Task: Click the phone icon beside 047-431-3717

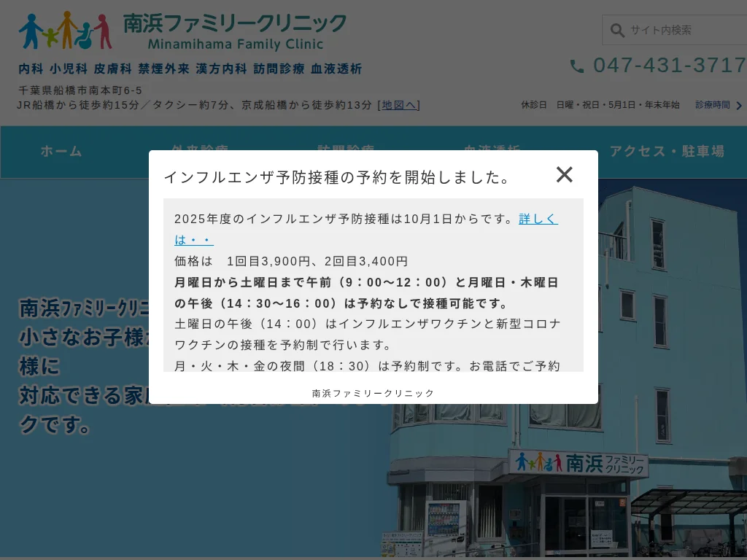Action: (x=577, y=66)
